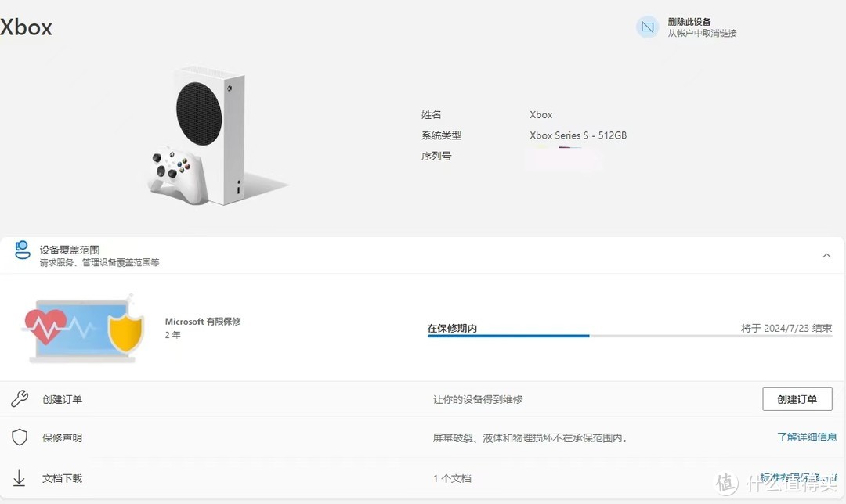Click the 1 个文档 text

452,478
